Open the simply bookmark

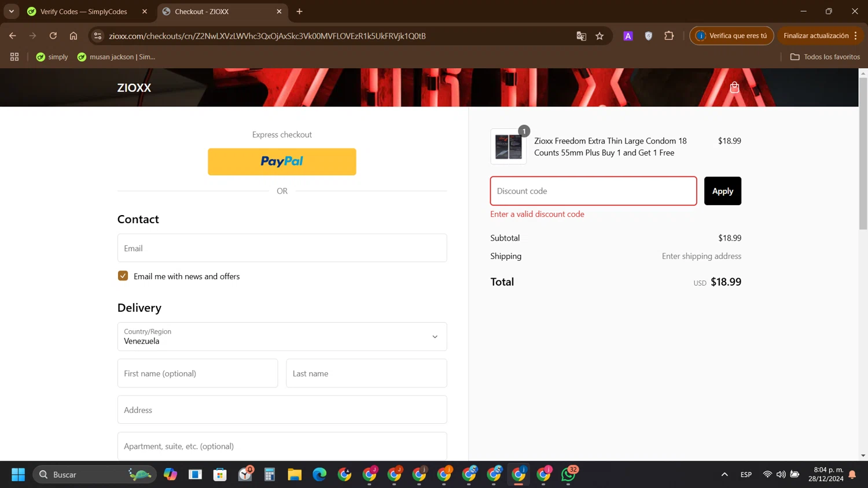(52, 57)
